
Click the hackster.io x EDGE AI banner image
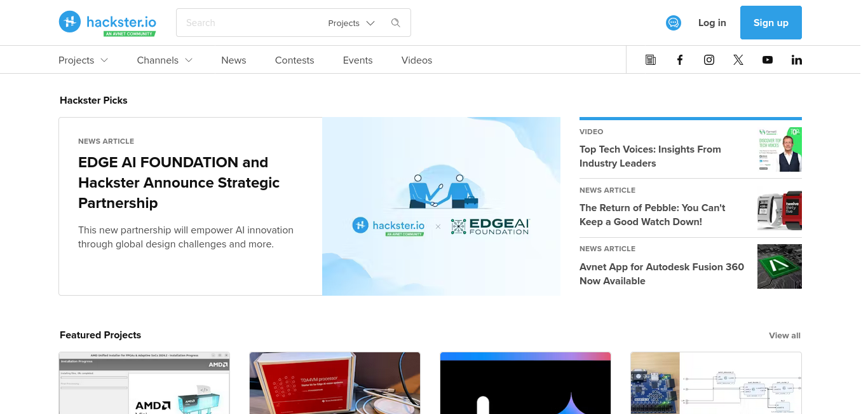(441, 206)
